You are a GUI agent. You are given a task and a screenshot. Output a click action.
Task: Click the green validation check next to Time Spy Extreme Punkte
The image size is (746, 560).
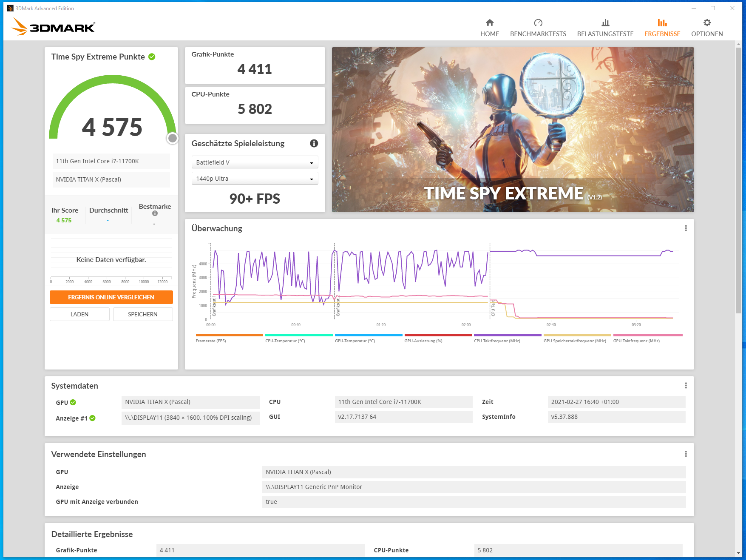point(152,57)
